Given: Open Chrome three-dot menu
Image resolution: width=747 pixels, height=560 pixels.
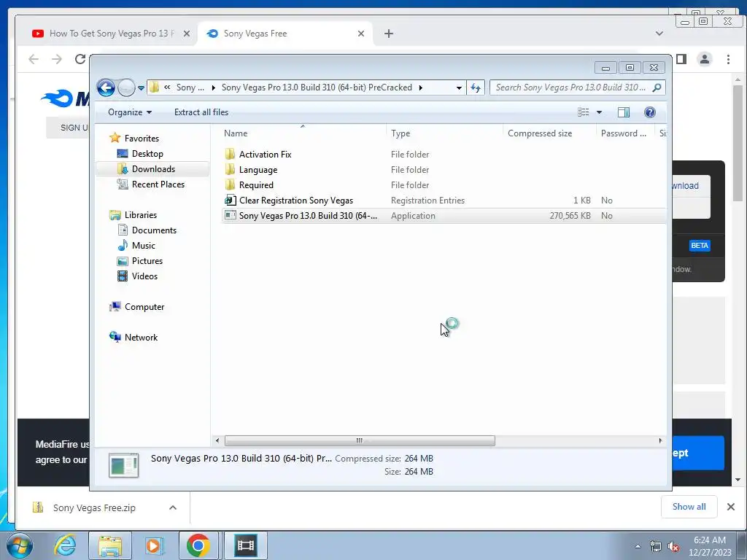Looking at the screenshot, I should [x=729, y=59].
